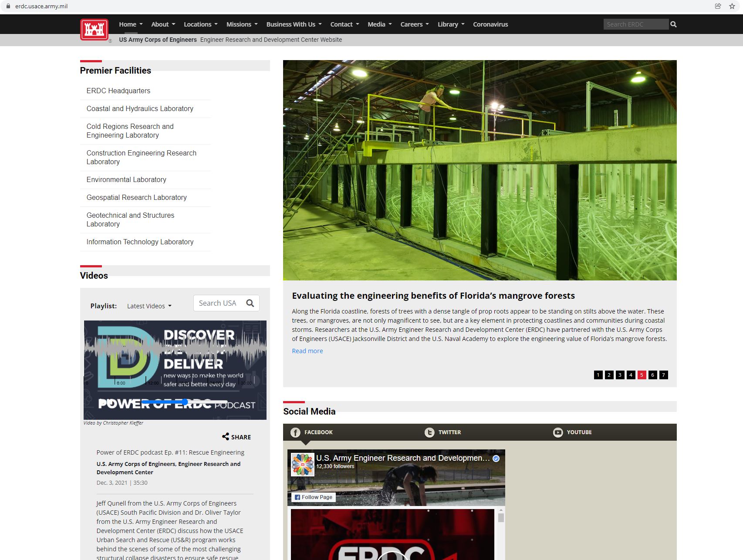Open Geospatial Research Laboratory link
This screenshot has height=560, width=743.
point(137,197)
